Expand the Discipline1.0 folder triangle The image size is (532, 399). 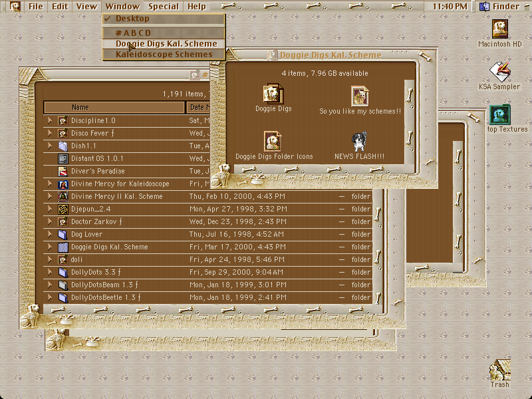click(x=49, y=120)
